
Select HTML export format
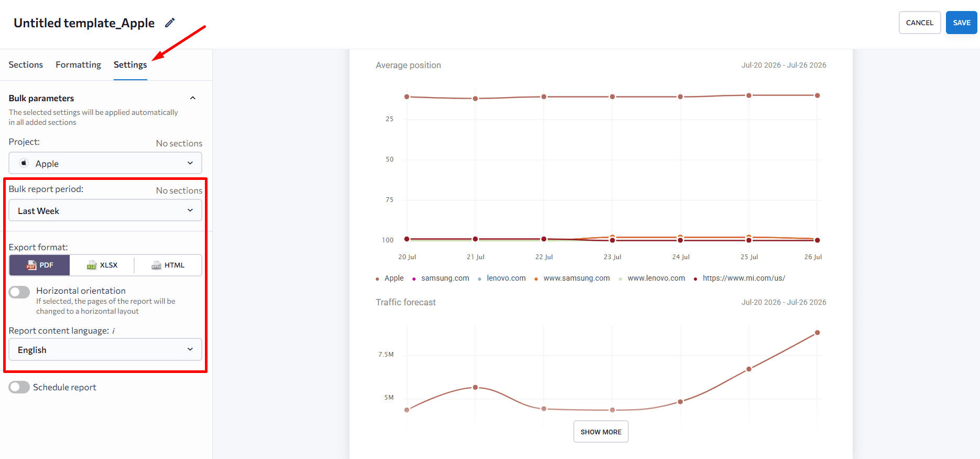coord(168,265)
